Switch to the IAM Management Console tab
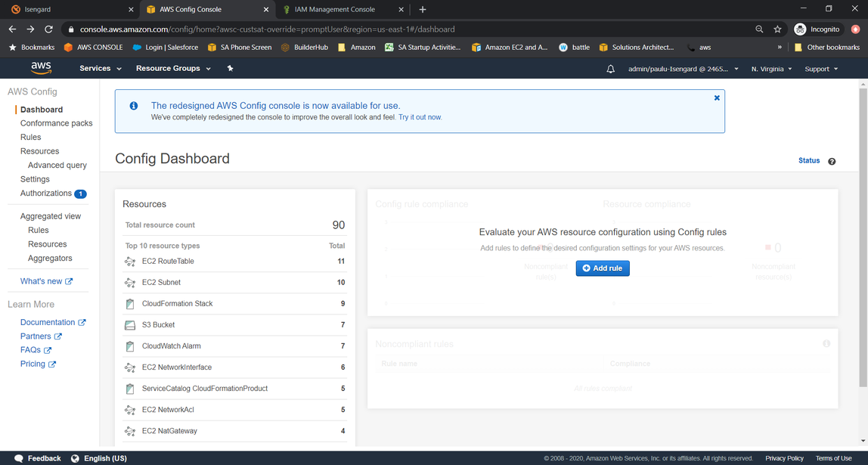The width and height of the screenshot is (868, 465). pos(342,9)
